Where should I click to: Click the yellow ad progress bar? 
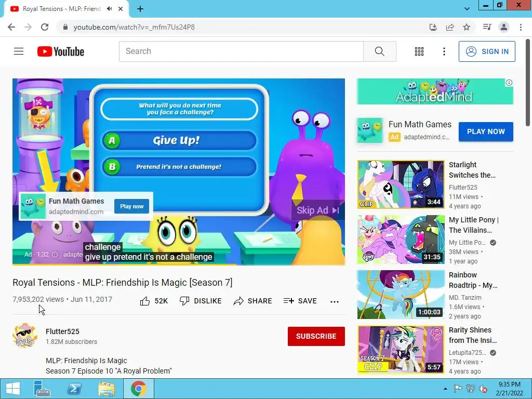pyautogui.click(x=124, y=264)
